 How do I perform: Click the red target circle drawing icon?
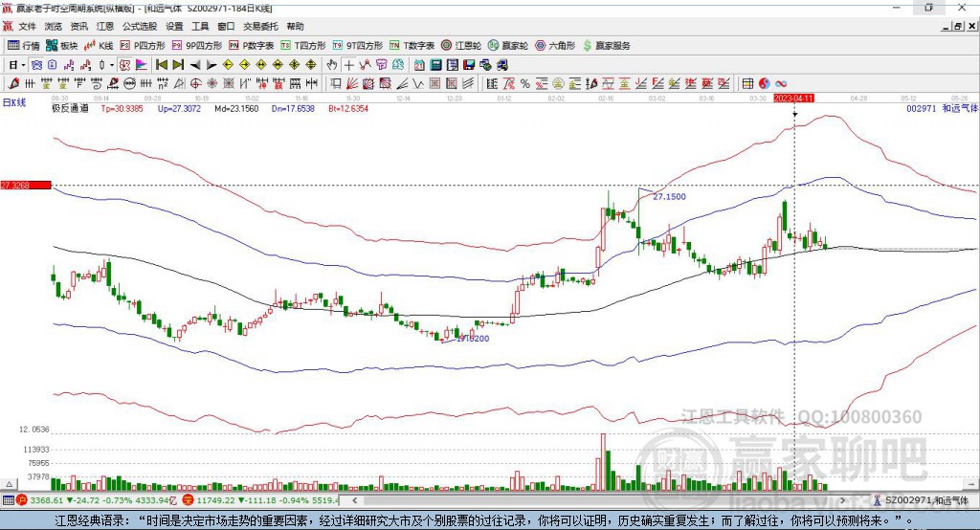pyautogui.click(x=195, y=84)
